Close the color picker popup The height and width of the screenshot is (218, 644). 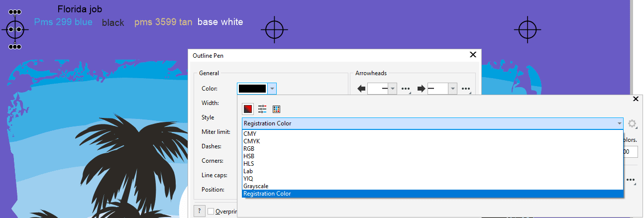[x=635, y=99]
